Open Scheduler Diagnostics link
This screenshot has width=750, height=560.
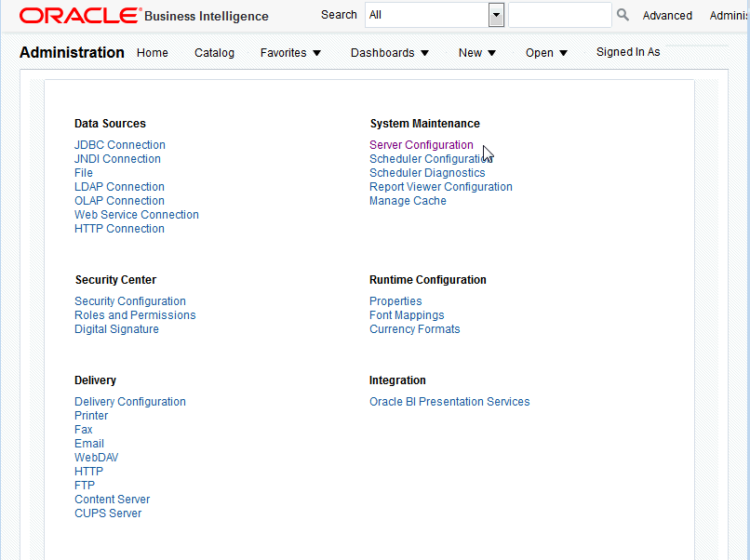pyautogui.click(x=427, y=173)
